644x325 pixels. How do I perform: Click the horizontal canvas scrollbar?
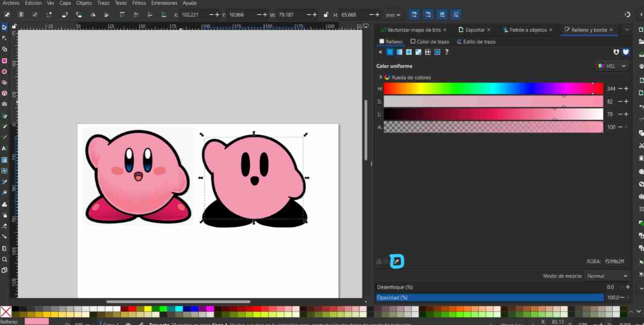(178, 301)
